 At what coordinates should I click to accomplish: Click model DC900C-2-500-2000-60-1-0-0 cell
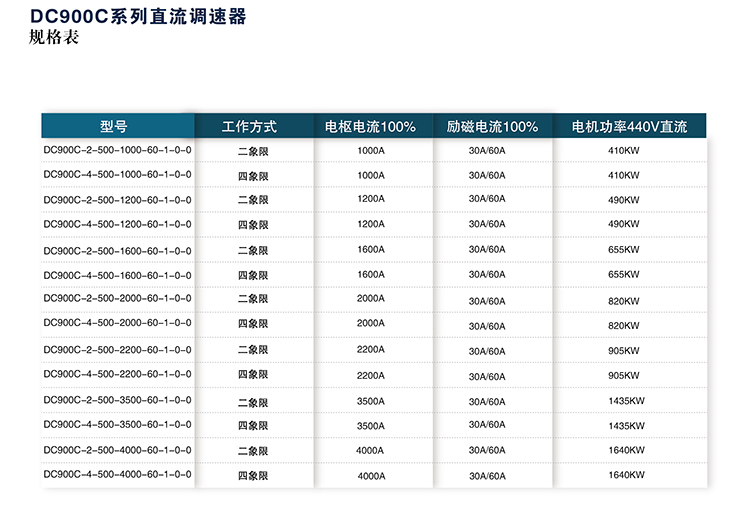click(x=117, y=298)
